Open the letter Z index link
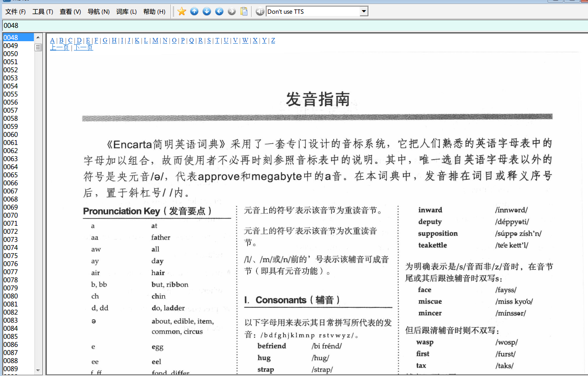Viewport: 588px width, 376px height. click(x=273, y=40)
